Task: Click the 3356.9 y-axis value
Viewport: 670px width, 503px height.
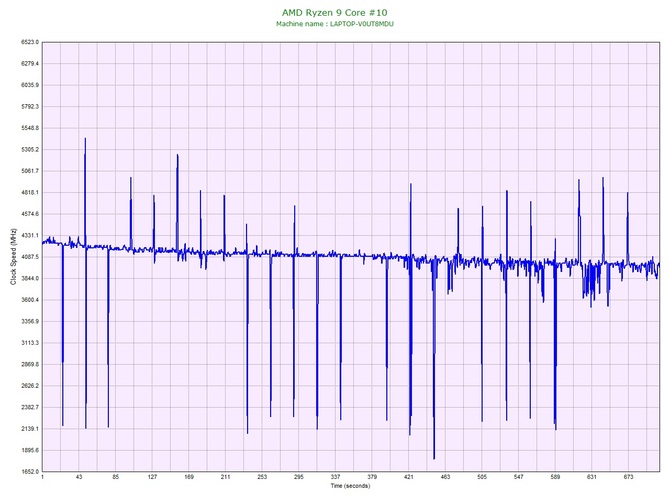Action: 30,321
